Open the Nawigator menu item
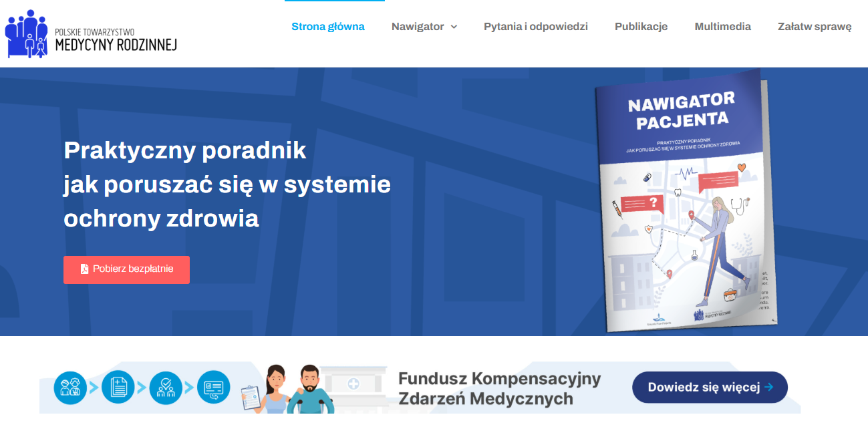 tap(418, 27)
